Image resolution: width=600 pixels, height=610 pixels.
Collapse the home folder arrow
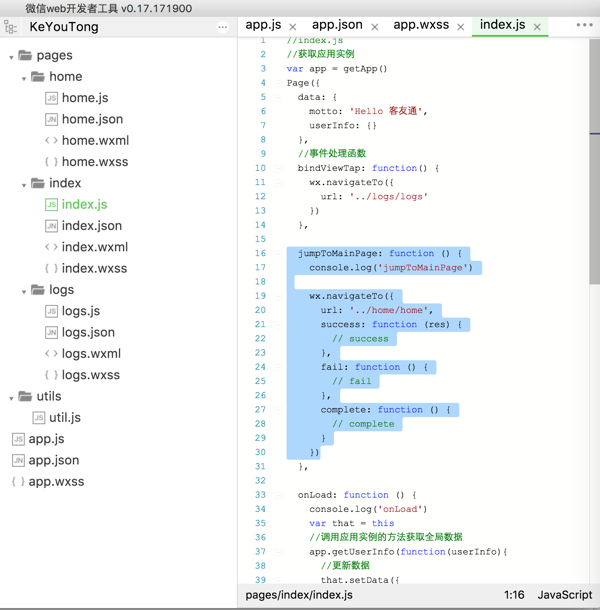(25, 78)
